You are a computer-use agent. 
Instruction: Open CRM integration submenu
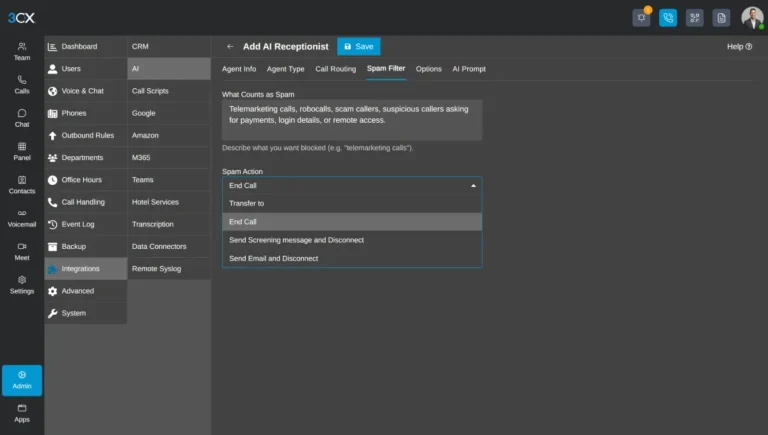pyautogui.click(x=169, y=47)
